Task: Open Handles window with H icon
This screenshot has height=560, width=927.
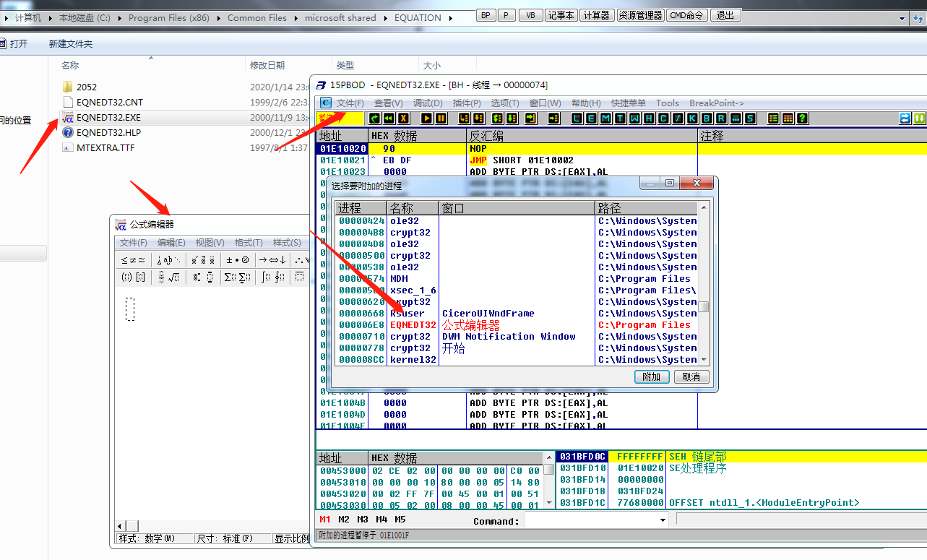Action: click(x=650, y=118)
